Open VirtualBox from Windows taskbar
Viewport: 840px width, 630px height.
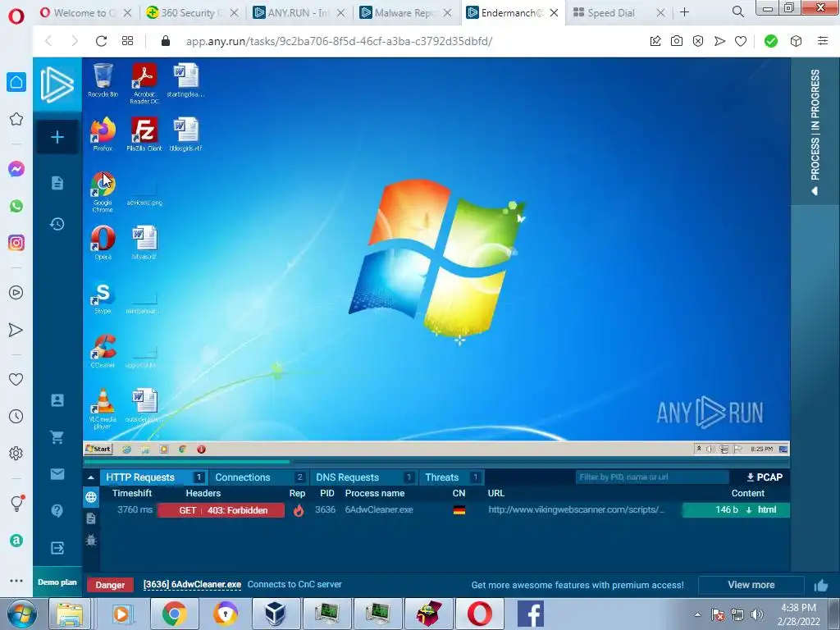coord(275,614)
